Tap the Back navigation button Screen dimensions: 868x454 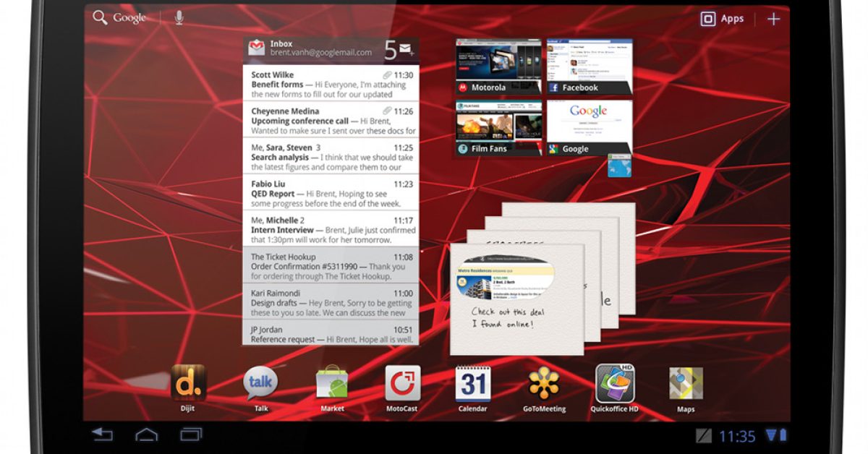click(x=103, y=434)
